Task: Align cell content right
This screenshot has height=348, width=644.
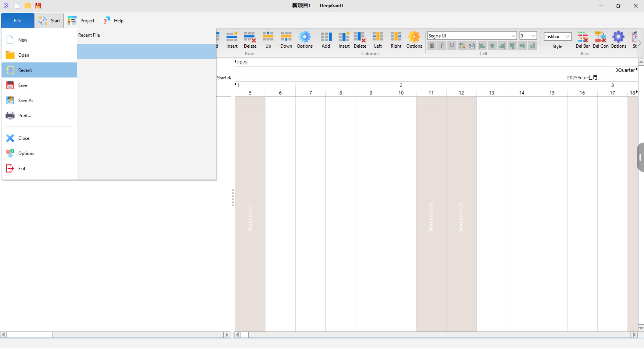Action: [502, 46]
